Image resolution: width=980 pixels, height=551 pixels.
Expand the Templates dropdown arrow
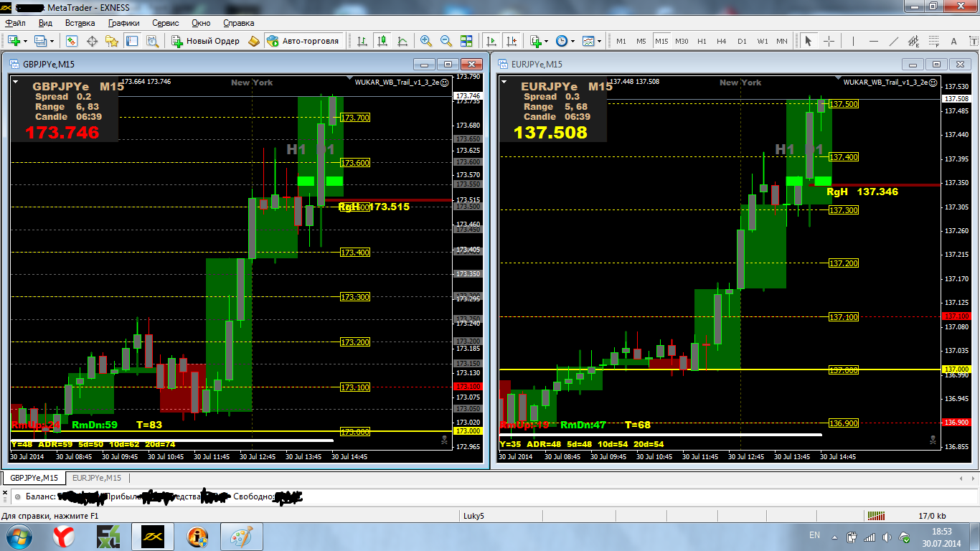[x=600, y=41]
